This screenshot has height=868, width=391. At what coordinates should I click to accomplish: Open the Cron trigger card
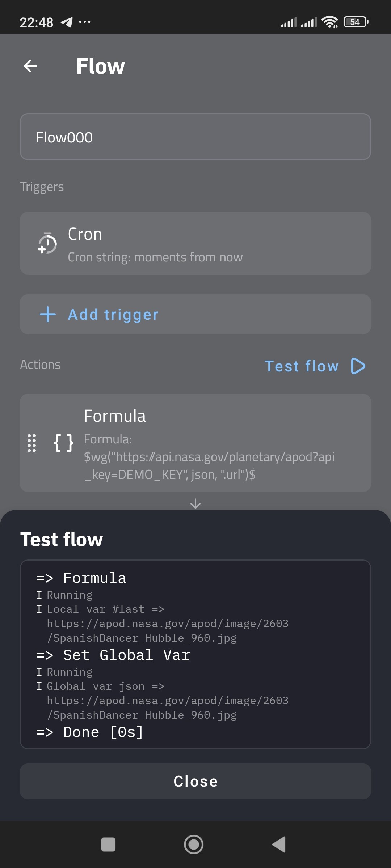click(x=195, y=243)
